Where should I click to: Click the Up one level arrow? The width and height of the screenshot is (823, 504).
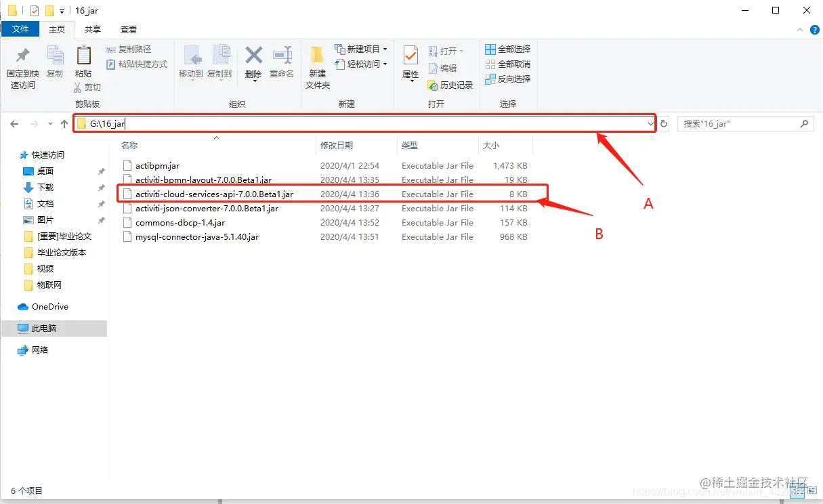pos(64,124)
